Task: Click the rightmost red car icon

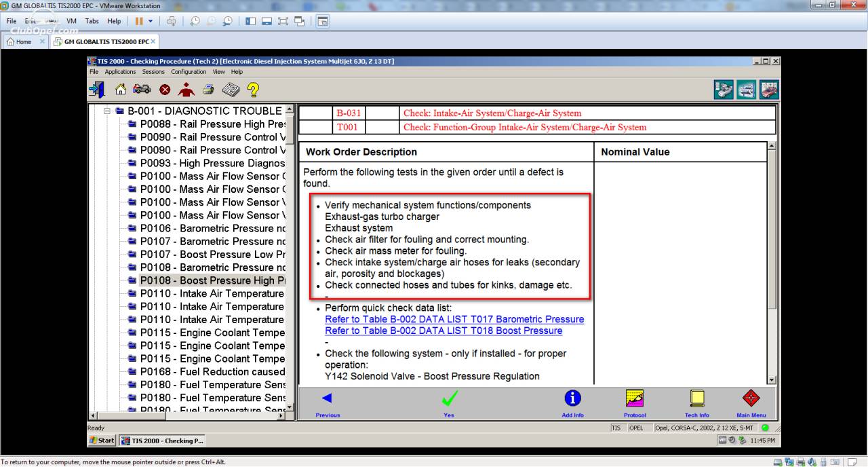Action: point(769,90)
